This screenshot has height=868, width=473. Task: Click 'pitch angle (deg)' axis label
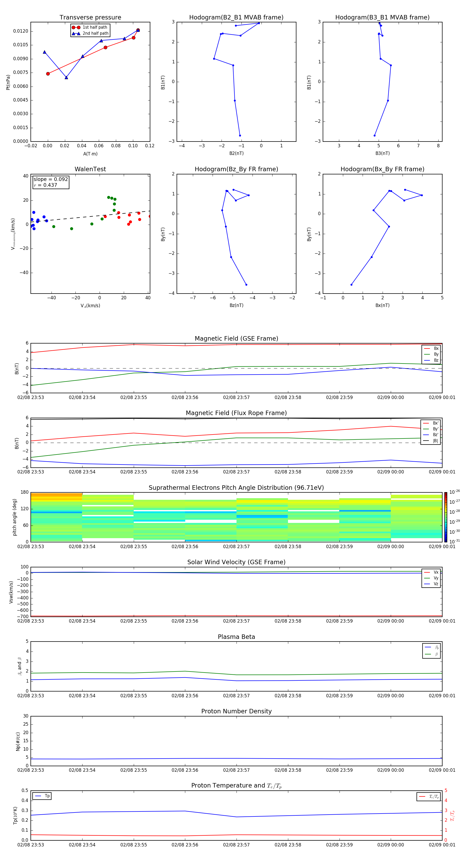coord(14,517)
